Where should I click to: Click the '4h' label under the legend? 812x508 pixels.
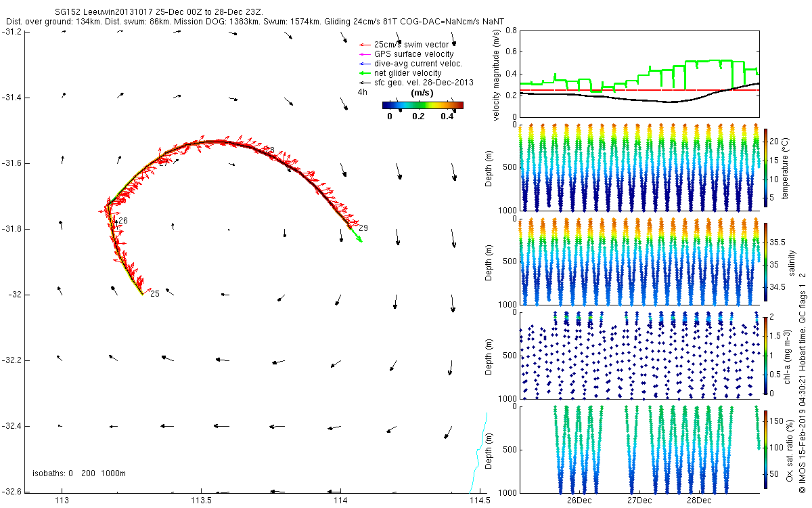pyautogui.click(x=362, y=92)
